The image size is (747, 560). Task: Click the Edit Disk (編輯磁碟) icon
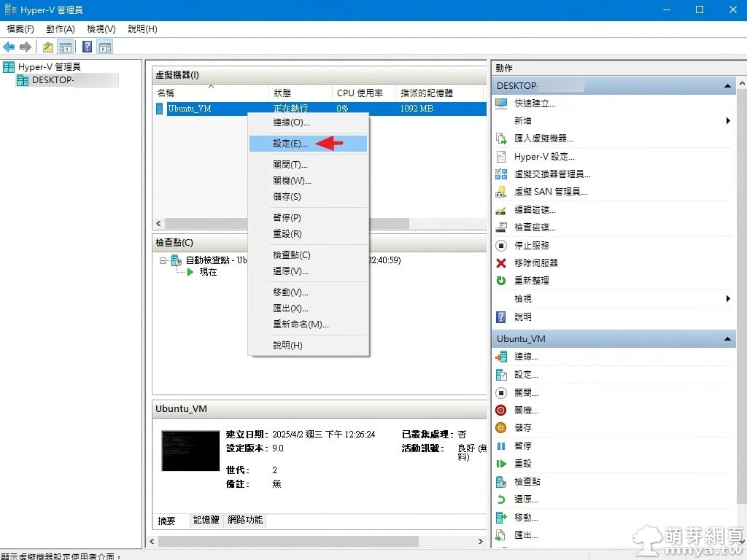(501, 210)
